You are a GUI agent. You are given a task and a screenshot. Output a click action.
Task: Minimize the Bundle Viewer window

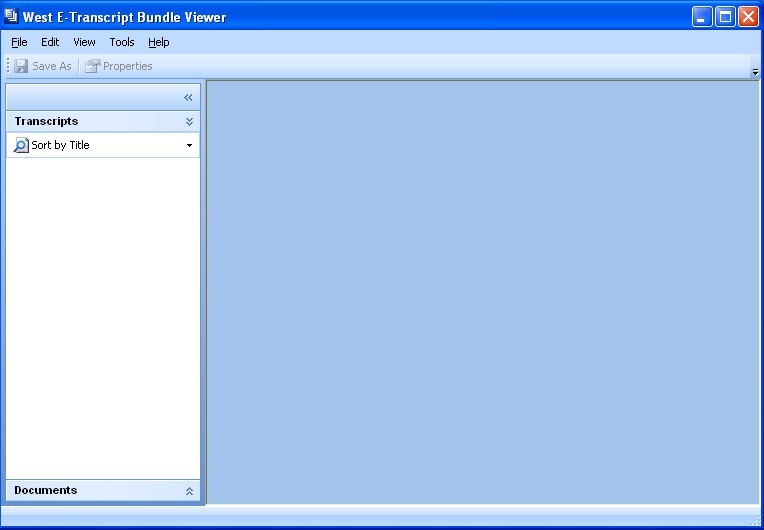[702, 16]
